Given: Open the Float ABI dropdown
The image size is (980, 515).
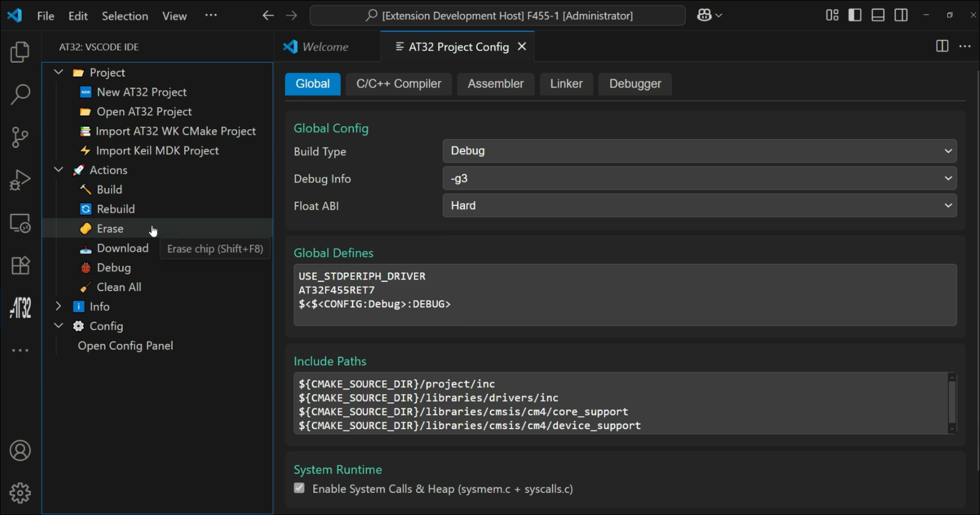Looking at the screenshot, I should click(x=700, y=205).
